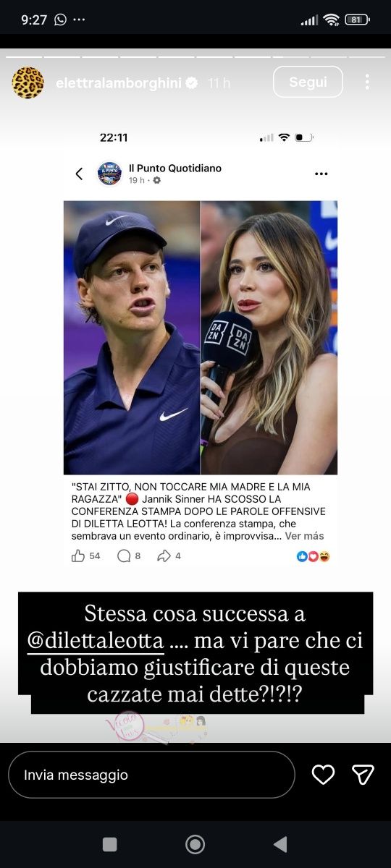The height and width of the screenshot is (868, 391).
Task: Tap the share arrow icon showing 4
Action: click(x=164, y=556)
